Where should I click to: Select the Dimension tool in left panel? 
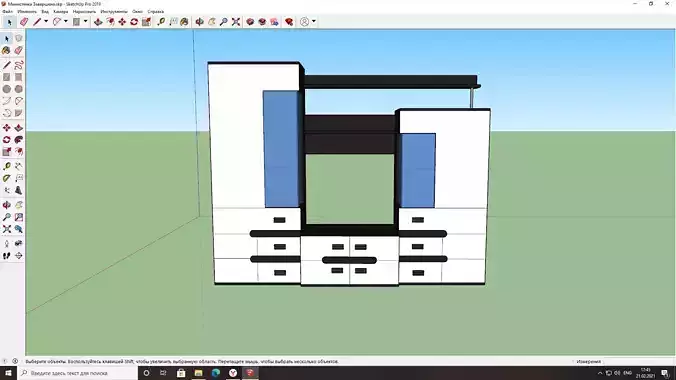pyautogui.click(x=19, y=166)
